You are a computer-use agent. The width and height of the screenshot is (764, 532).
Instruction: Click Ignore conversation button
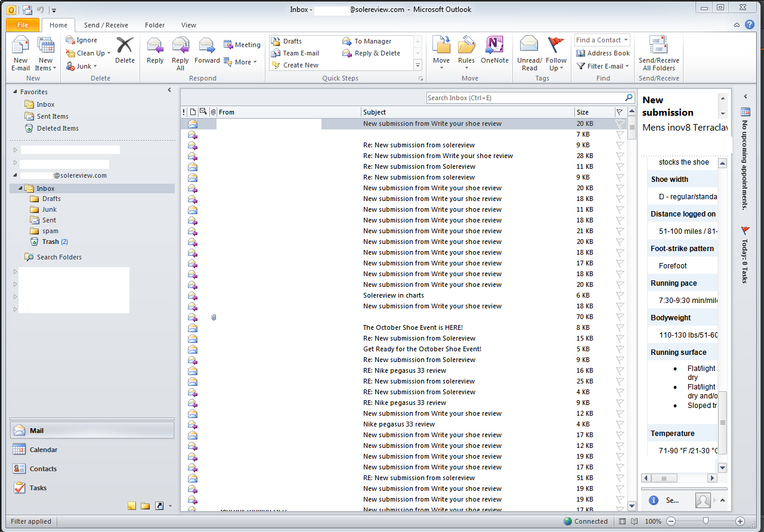click(82, 40)
